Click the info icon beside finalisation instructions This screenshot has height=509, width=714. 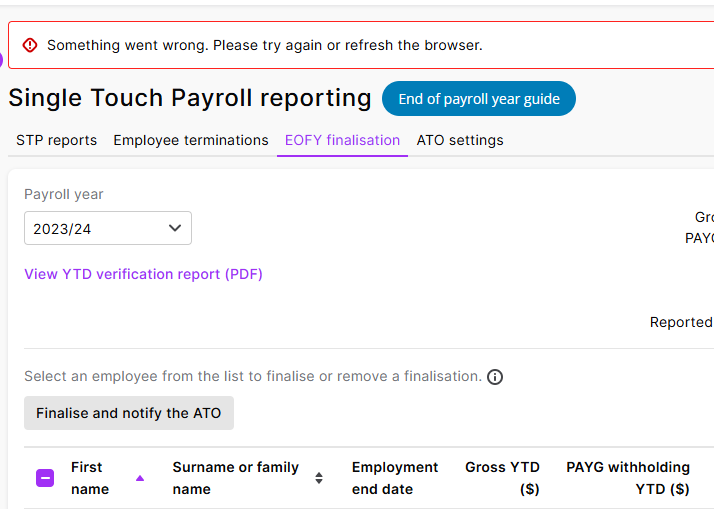click(x=495, y=377)
